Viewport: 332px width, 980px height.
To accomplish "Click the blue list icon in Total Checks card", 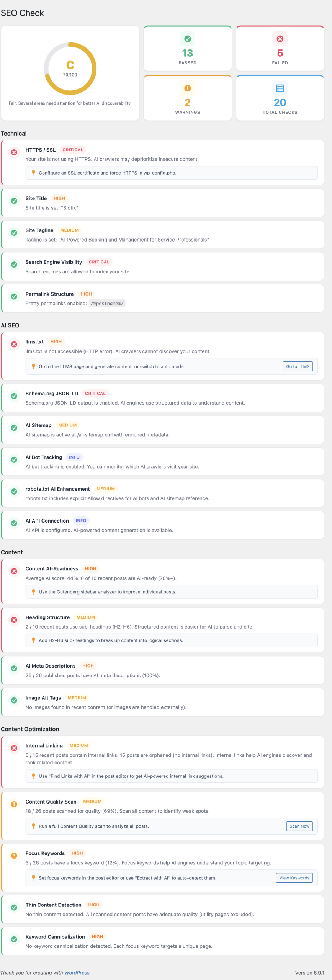I will click(280, 88).
